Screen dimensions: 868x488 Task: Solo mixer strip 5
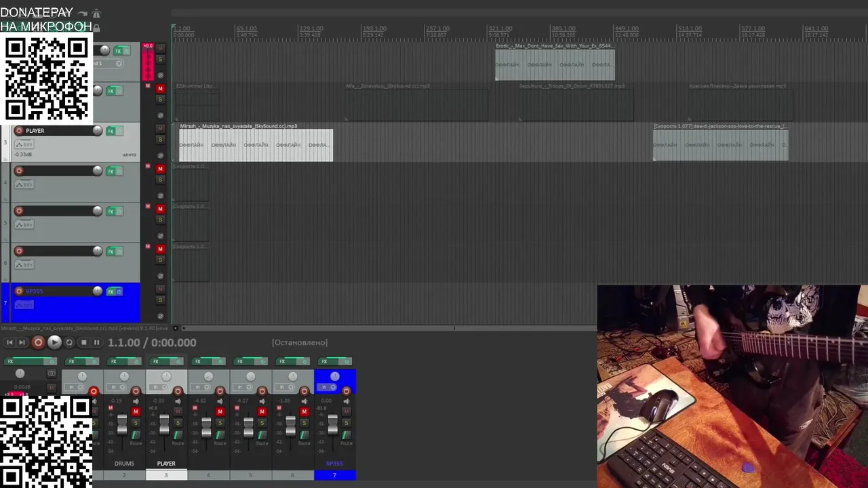pyautogui.click(x=262, y=423)
